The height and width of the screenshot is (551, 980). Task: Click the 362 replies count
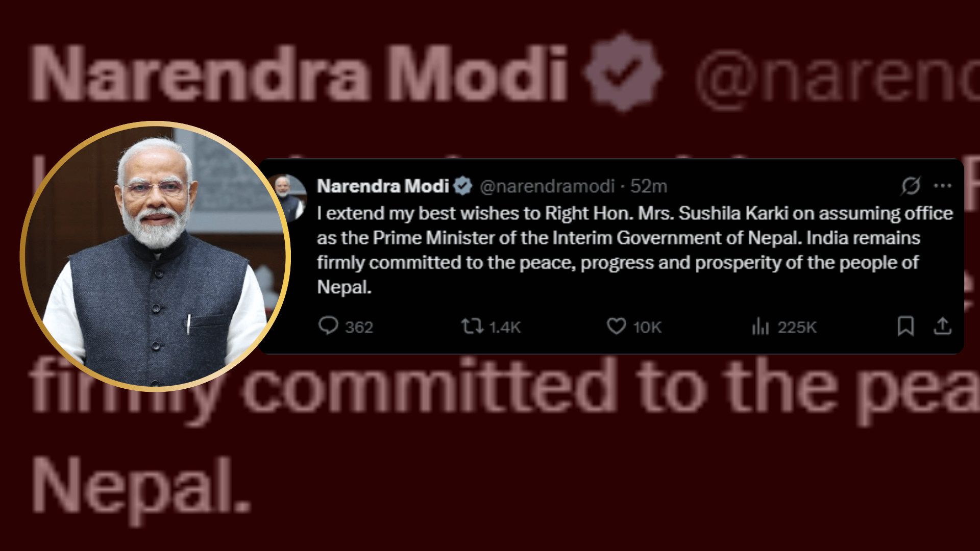(359, 327)
